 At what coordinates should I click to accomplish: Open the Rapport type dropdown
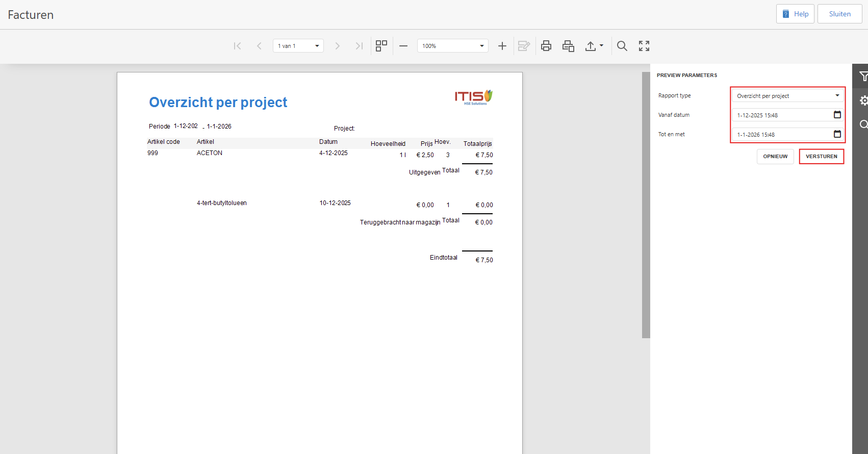787,96
